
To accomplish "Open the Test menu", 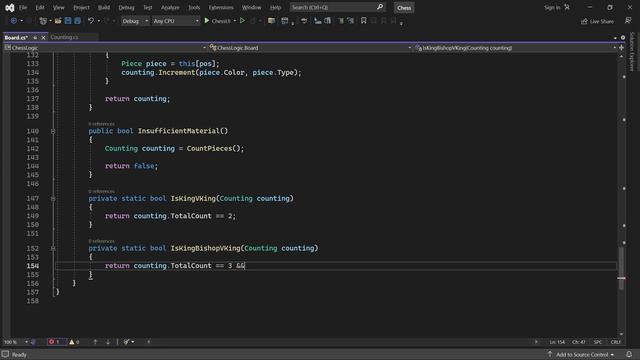I will [x=147, y=7].
